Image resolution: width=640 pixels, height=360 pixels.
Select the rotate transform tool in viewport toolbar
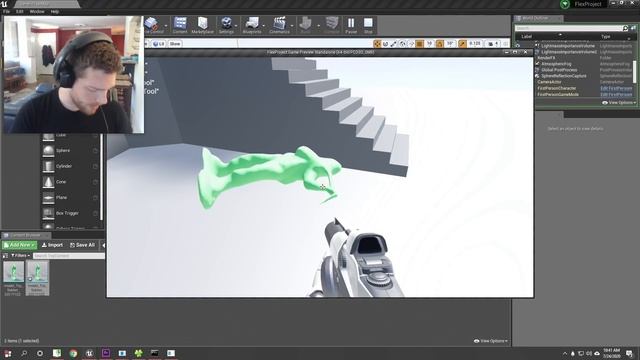coord(385,44)
